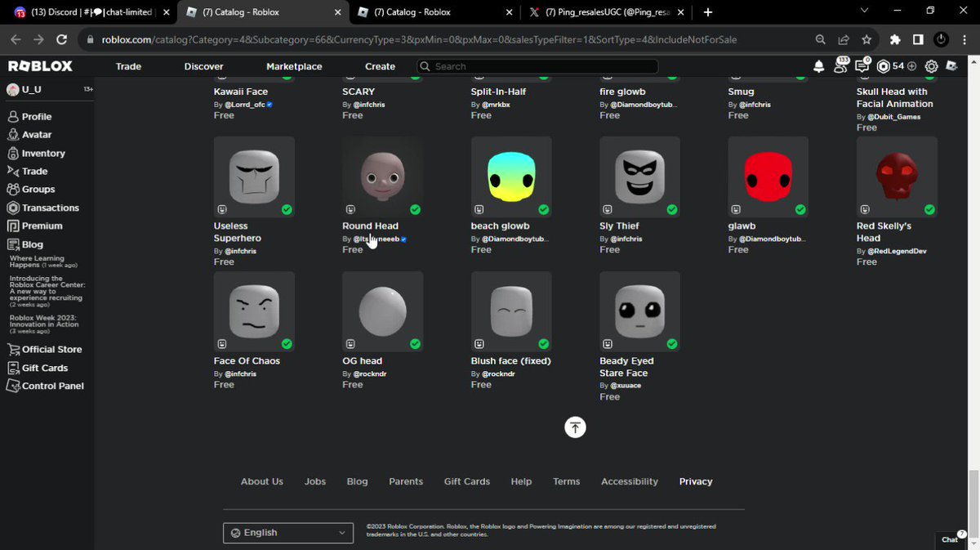Bookmark this page with star icon
Image resolution: width=980 pixels, height=550 pixels.
pos(866,39)
